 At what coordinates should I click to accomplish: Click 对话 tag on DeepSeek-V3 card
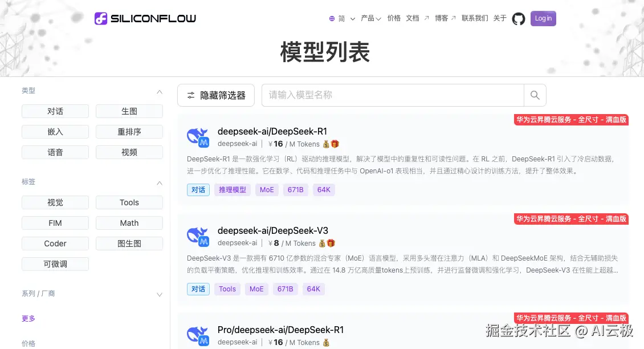(x=198, y=289)
